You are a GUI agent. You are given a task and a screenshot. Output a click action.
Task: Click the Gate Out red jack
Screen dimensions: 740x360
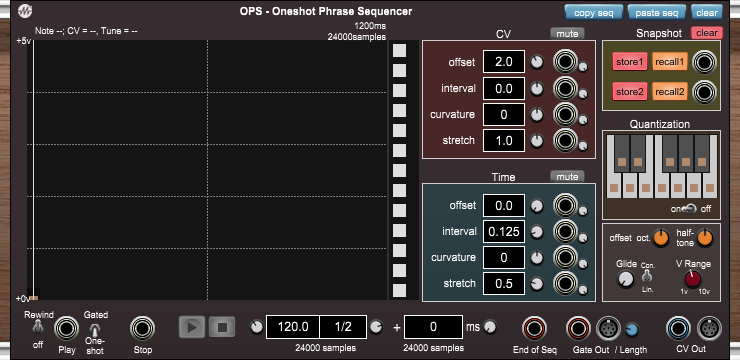pos(579,328)
